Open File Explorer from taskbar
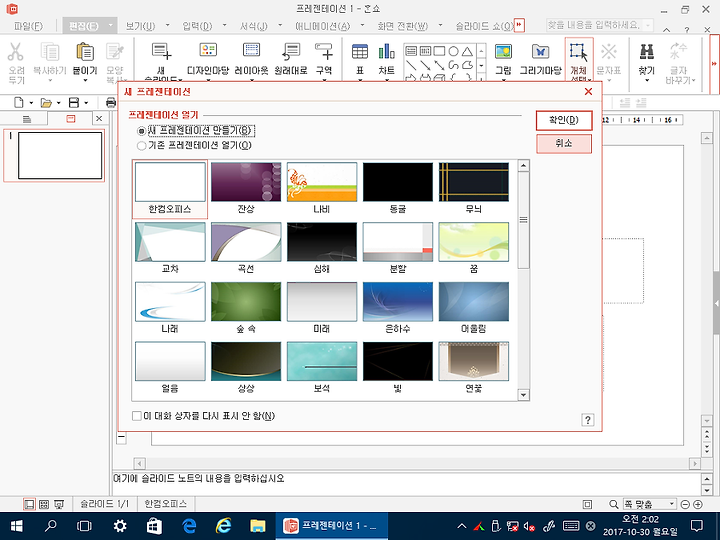The image size is (720, 540). (258, 526)
